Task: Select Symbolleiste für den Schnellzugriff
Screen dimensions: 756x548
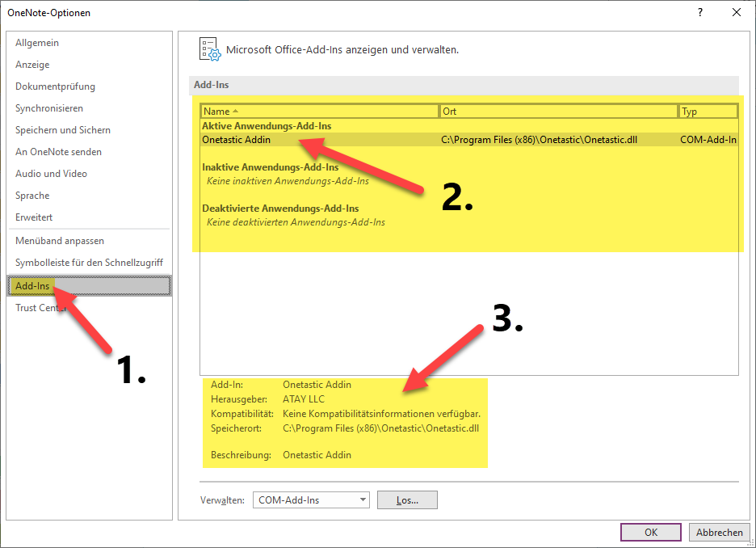Action: [89, 263]
